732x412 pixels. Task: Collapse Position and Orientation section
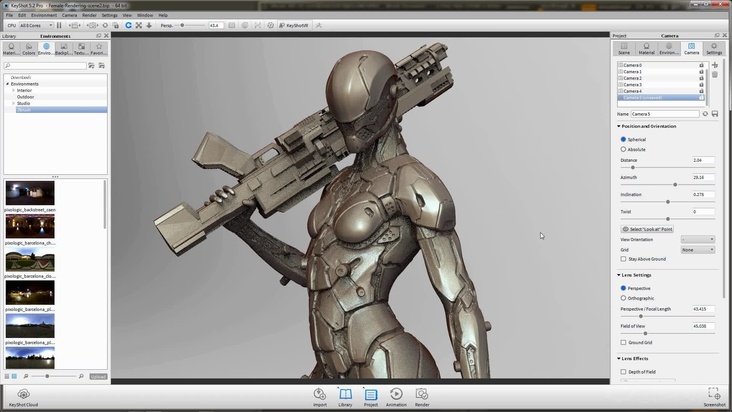[x=619, y=126]
